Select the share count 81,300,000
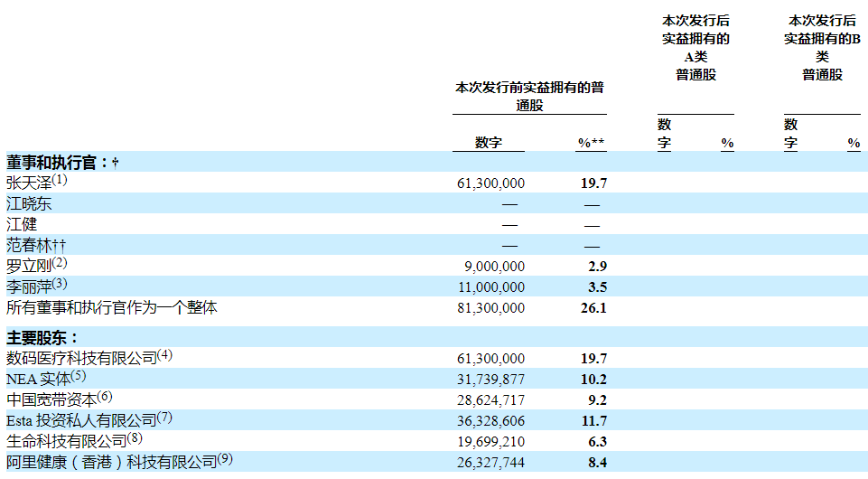868x479 pixels. pyautogui.click(x=491, y=308)
